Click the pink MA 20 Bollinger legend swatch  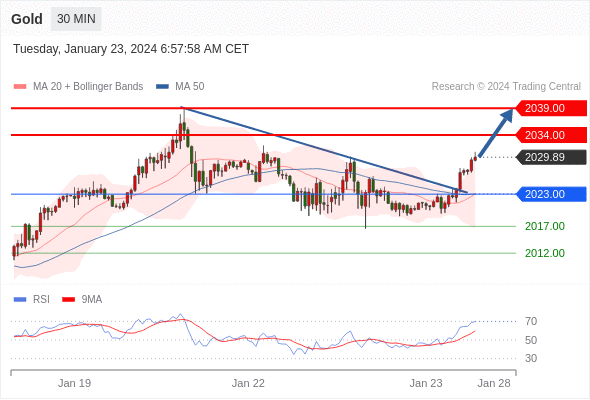point(20,87)
